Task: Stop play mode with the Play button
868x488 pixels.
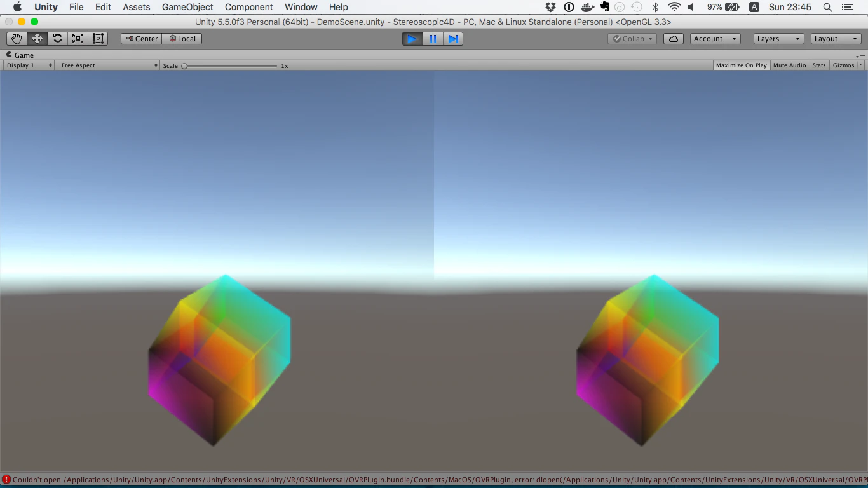Action: point(412,39)
